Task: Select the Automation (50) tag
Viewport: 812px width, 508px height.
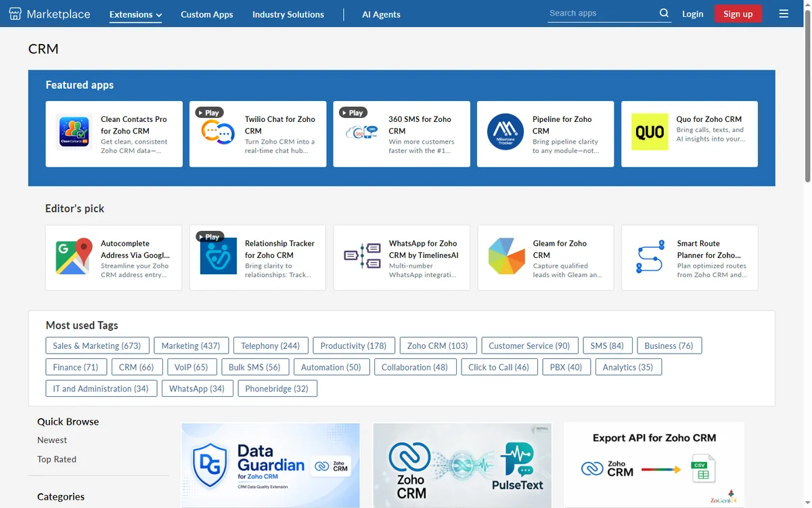Action: (x=331, y=367)
